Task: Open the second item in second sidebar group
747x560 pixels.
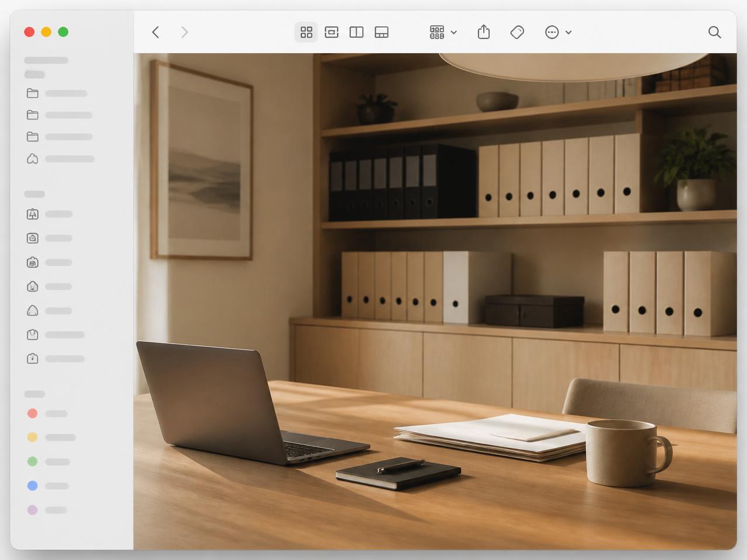Action: tap(50, 238)
